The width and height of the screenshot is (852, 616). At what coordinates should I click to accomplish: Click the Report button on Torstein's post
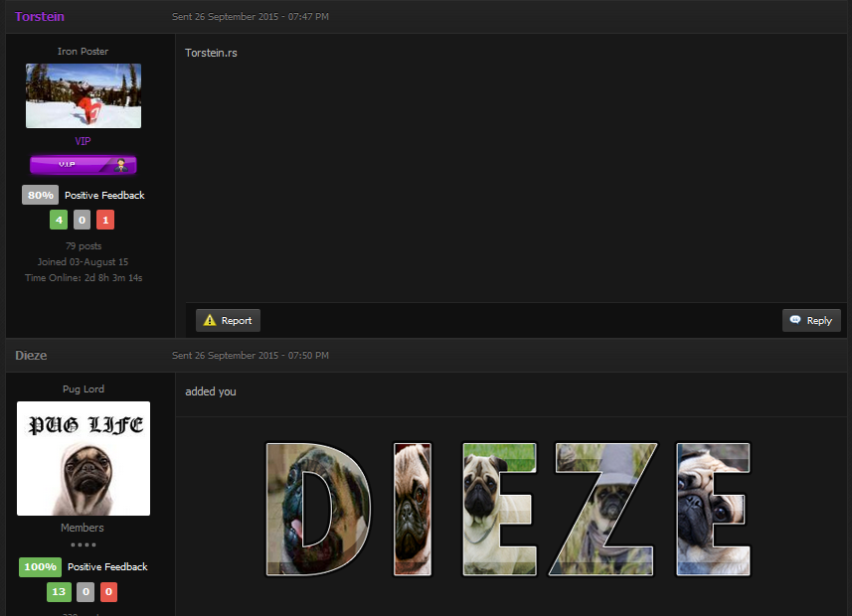click(228, 321)
